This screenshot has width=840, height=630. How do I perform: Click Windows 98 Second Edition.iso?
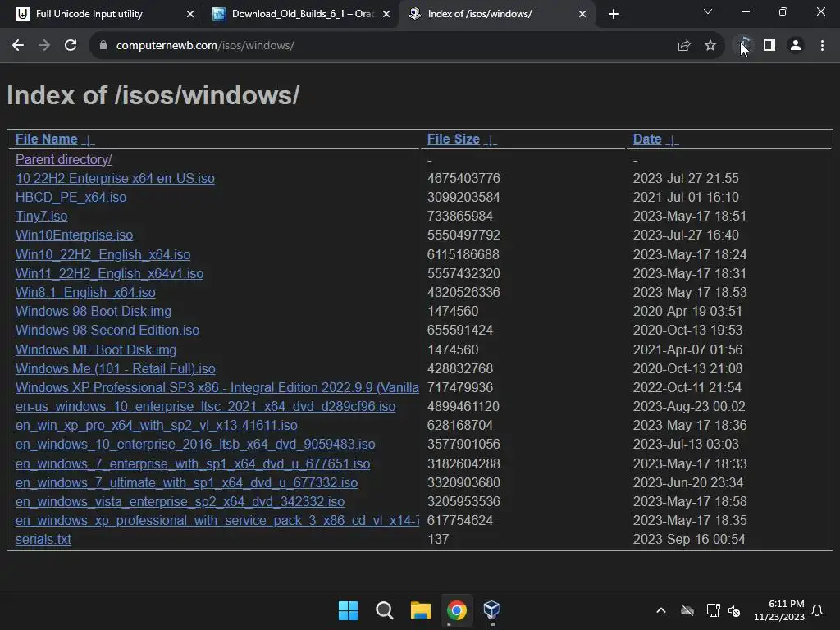pos(107,330)
